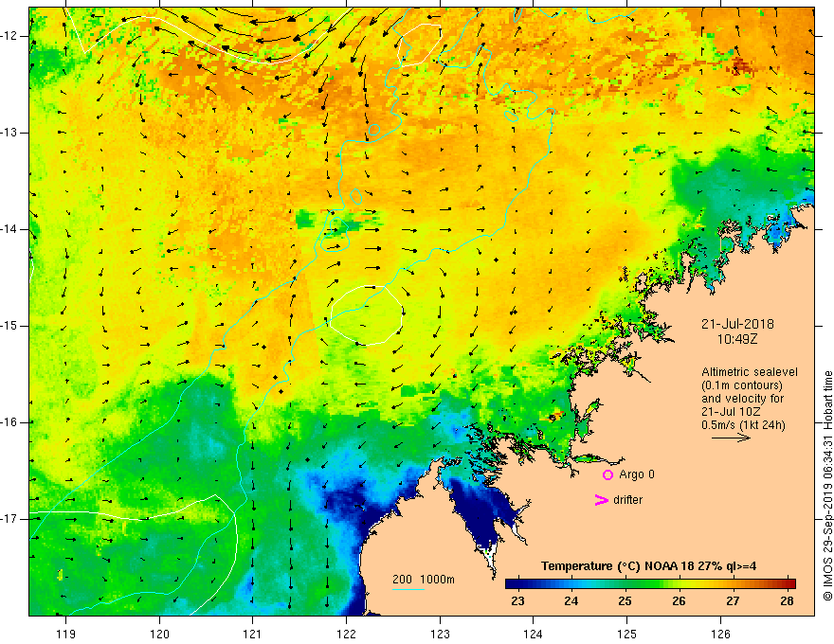Click the '(0.1m contours)' caption line
This screenshot has height=644, width=834.
741,385
